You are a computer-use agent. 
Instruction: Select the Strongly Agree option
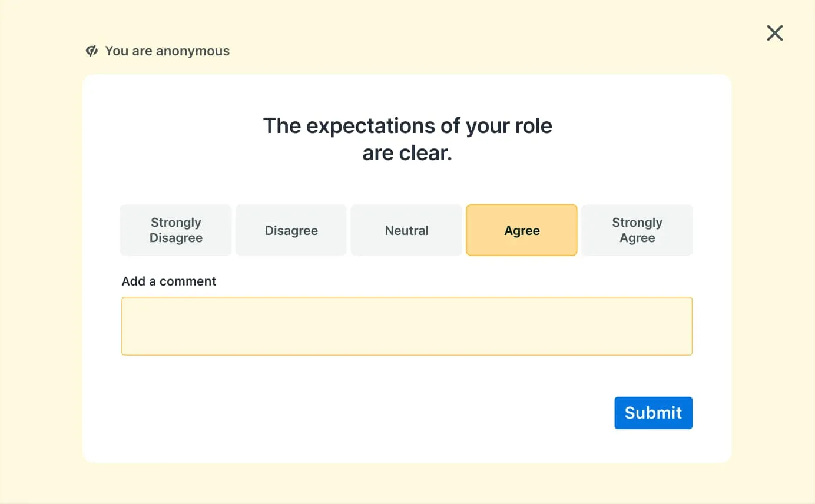(x=637, y=230)
